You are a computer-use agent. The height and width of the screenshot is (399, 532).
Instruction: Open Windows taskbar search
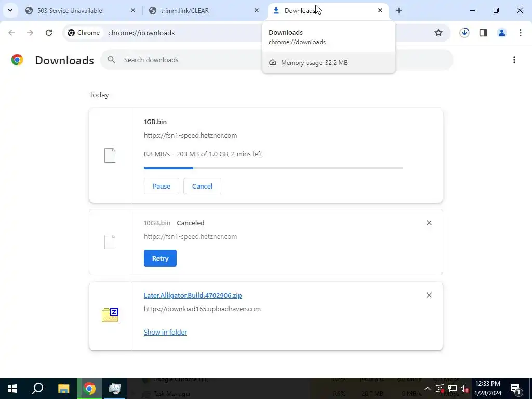pos(37,389)
